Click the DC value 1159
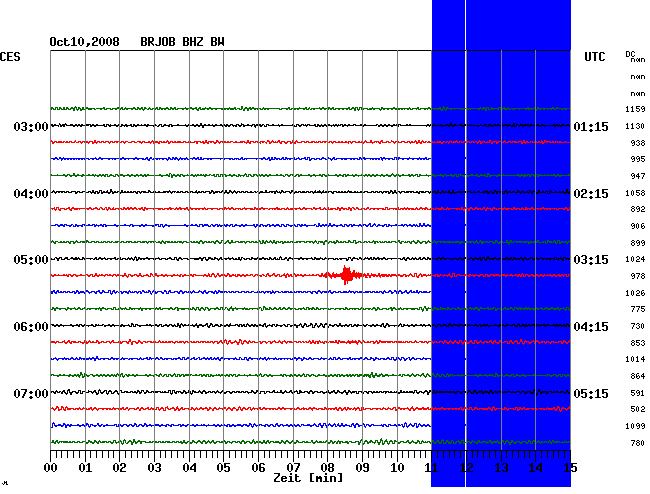This screenshot has width=650, height=494. (x=635, y=109)
